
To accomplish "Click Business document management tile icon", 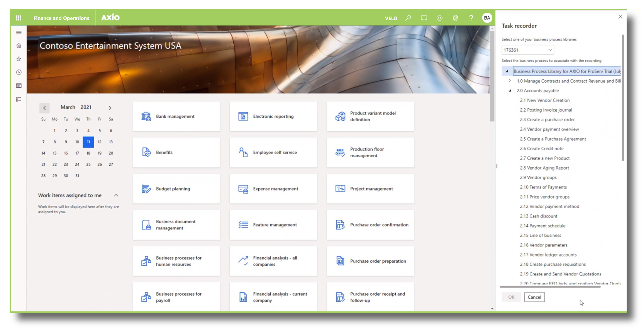I will [x=146, y=225].
